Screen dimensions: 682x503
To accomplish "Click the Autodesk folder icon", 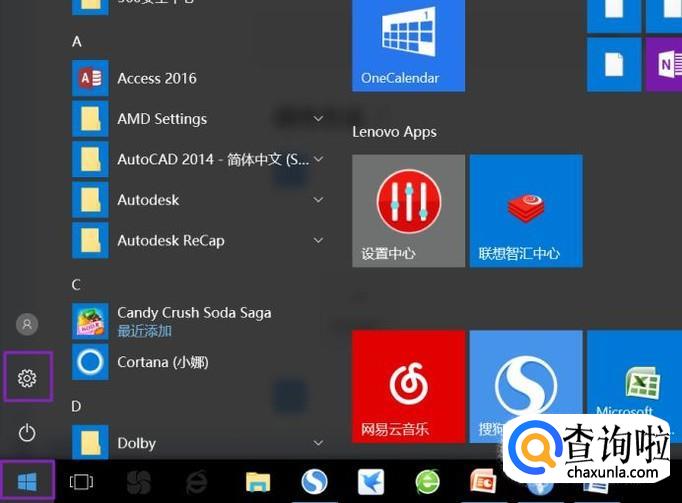I will [90, 200].
